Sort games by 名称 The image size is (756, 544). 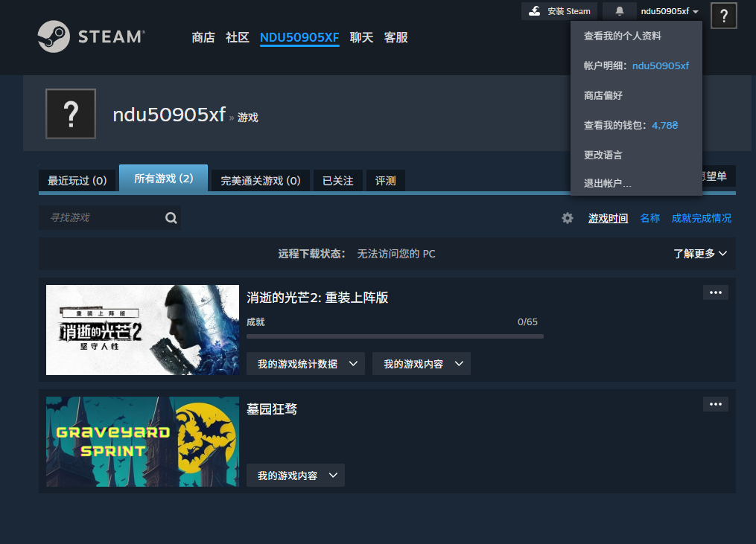(x=650, y=218)
